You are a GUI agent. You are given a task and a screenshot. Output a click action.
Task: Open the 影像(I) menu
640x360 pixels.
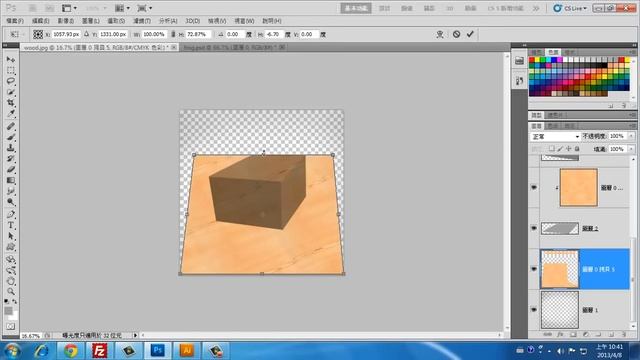(65, 21)
